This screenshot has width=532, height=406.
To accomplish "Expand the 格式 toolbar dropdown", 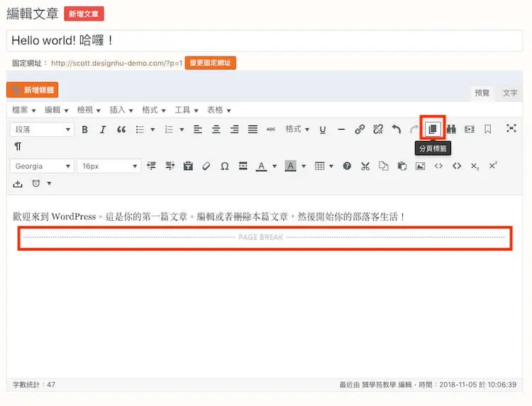I will (x=297, y=129).
